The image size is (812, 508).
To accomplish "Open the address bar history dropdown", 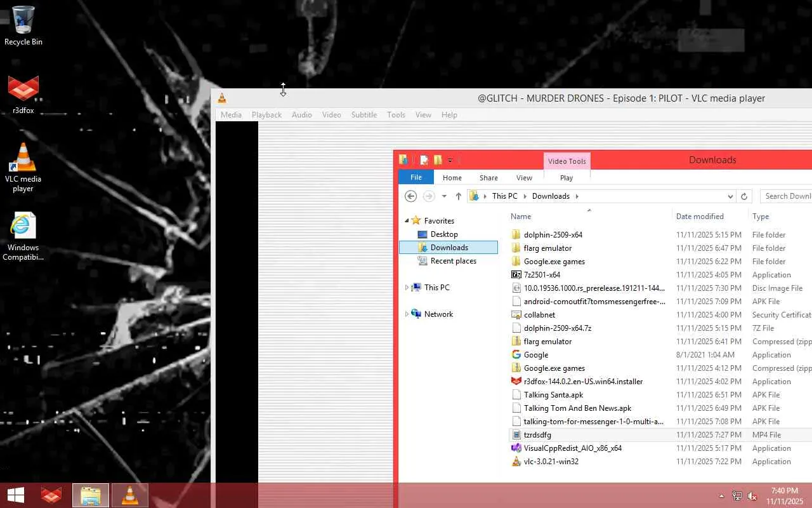I will click(x=730, y=196).
